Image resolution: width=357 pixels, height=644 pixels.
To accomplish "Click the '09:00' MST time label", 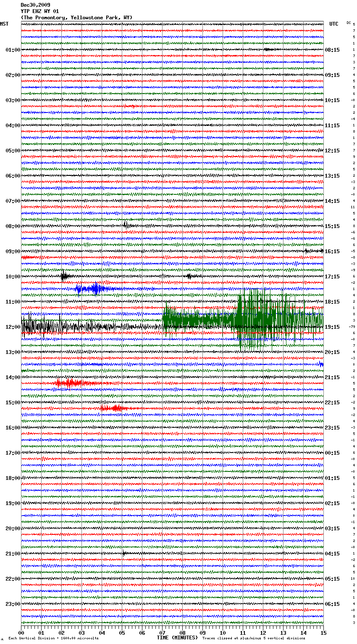I will (13, 251).
